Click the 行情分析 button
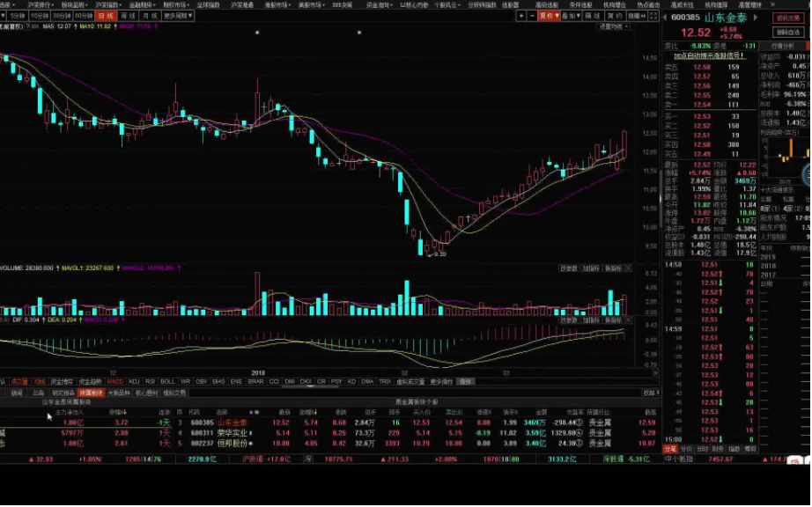 [x=782, y=46]
